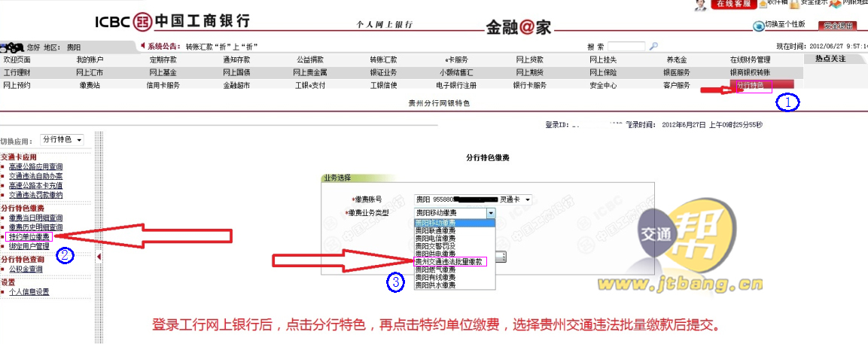Go to 信用卡服务 menu
This screenshot has width=868, height=344.
tap(163, 85)
